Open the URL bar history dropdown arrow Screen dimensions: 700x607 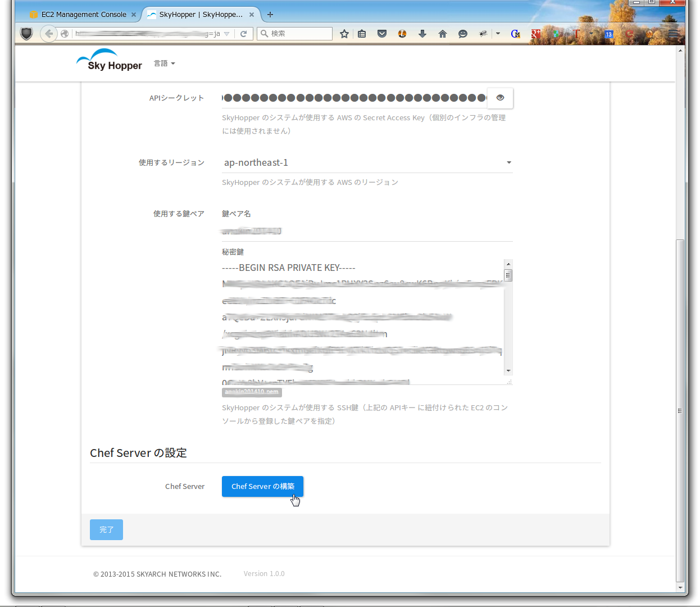227,34
